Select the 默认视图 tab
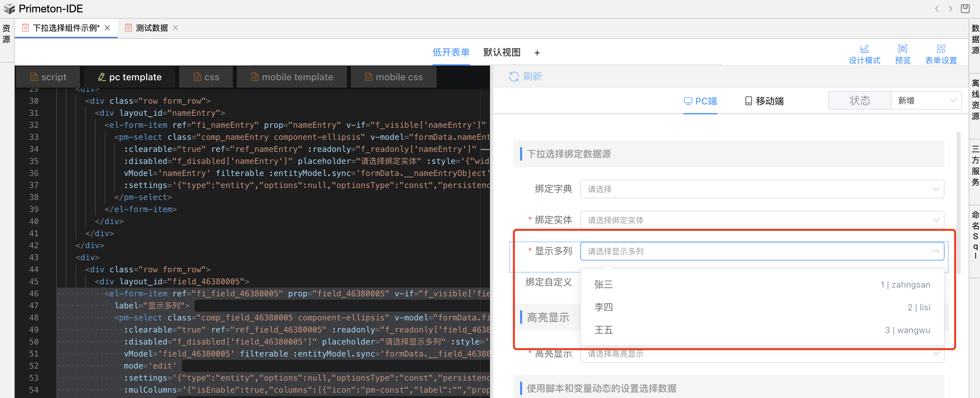The width and height of the screenshot is (980, 398). pos(501,53)
